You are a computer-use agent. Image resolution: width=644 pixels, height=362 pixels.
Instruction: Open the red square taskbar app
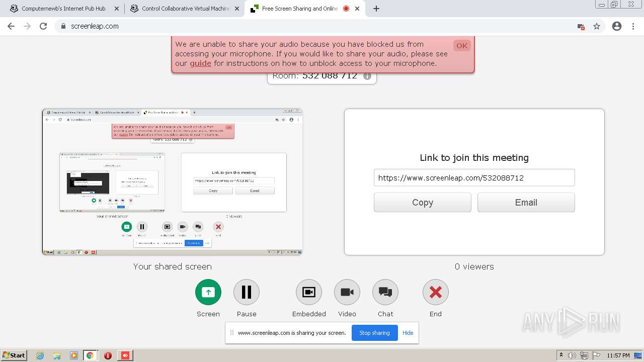click(x=125, y=355)
